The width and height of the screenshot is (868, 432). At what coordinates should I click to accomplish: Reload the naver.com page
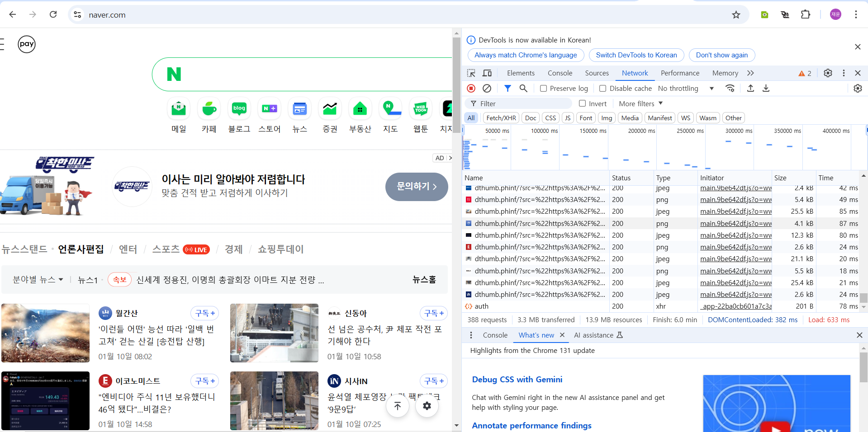coord(53,14)
